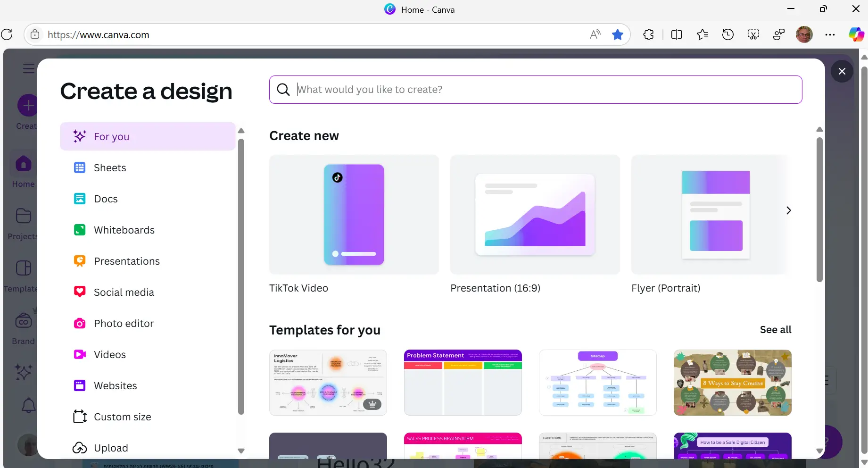
Task: Open the browser profile avatar
Action: pyautogui.click(x=804, y=34)
